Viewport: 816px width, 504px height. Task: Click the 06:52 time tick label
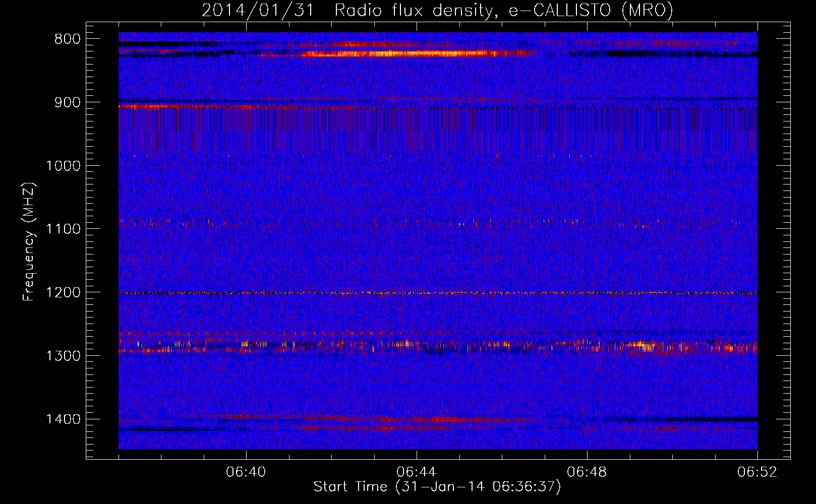point(757,472)
